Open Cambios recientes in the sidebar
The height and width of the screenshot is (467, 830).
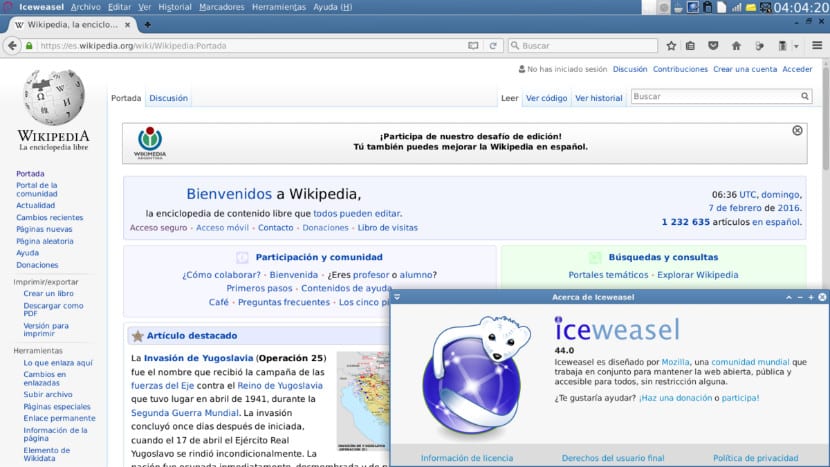[x=49, y=218]
